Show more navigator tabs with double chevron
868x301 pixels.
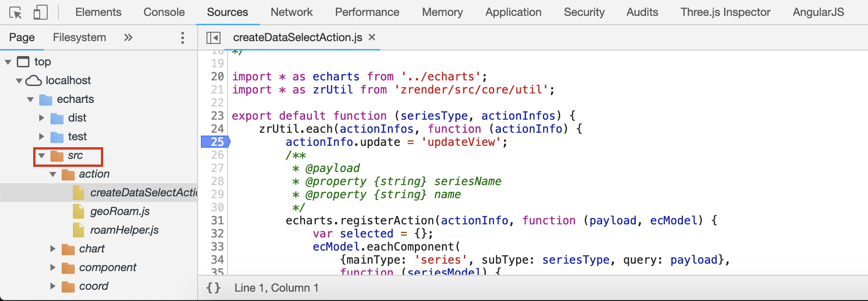[x=128, y=37]
